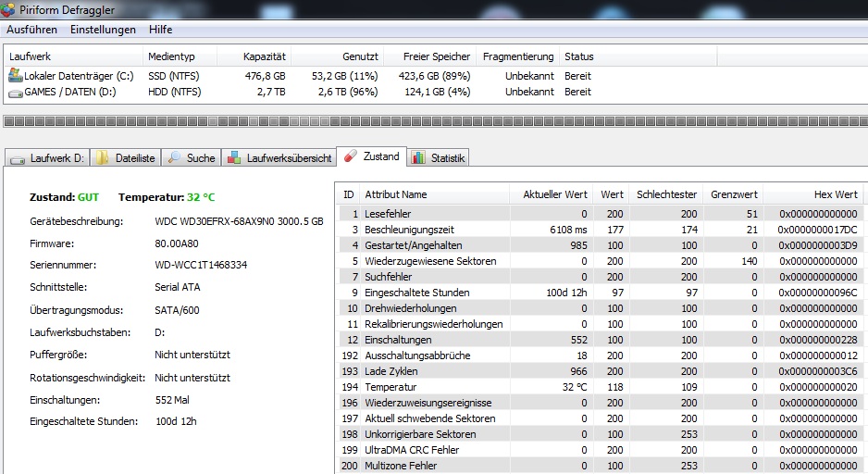The width and height of the screenshot is (868, 474).
Task: Open the Laufwerksübersicht tab
Action: pyautogui.click(x=279, y=157)
